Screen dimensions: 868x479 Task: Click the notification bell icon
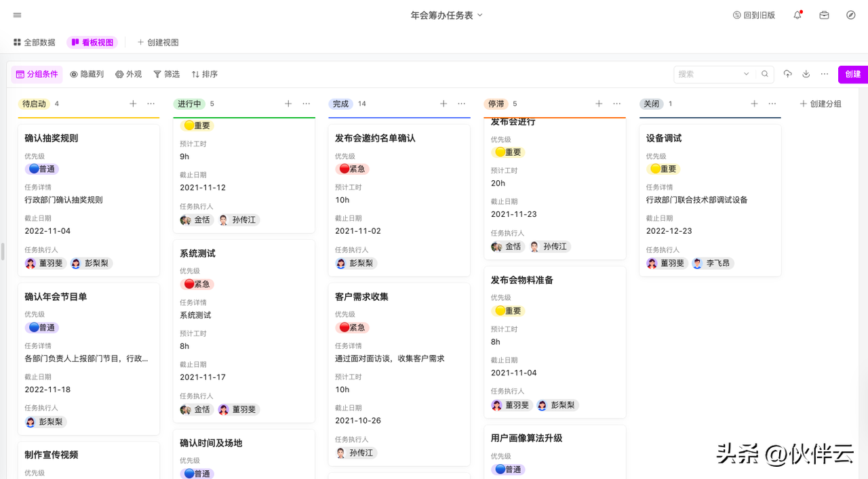pos(797,15)
